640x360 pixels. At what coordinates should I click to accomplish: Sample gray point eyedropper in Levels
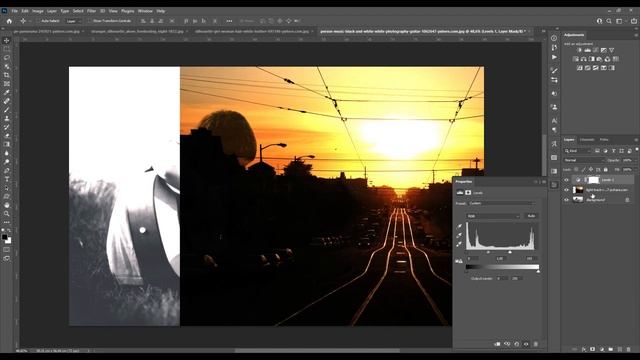pos(459,235)
